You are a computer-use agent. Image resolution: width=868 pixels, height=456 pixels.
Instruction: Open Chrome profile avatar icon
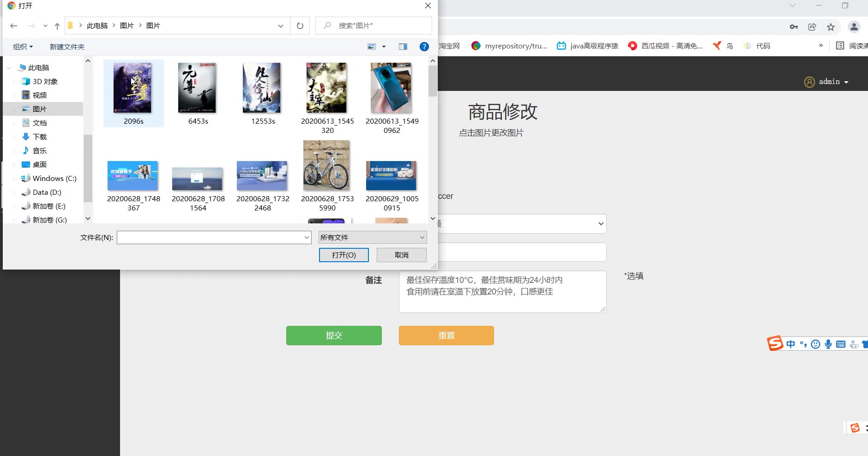coord(854,27)
